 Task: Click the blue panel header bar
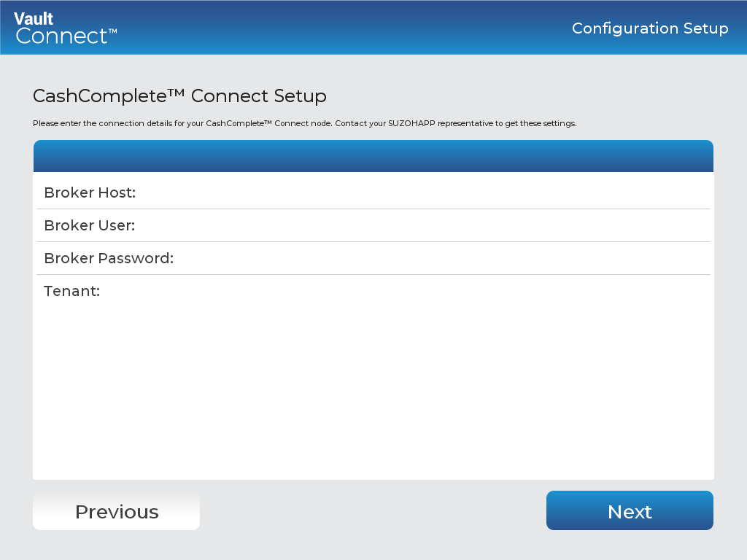pyautogui.click(x=373, y=155)
